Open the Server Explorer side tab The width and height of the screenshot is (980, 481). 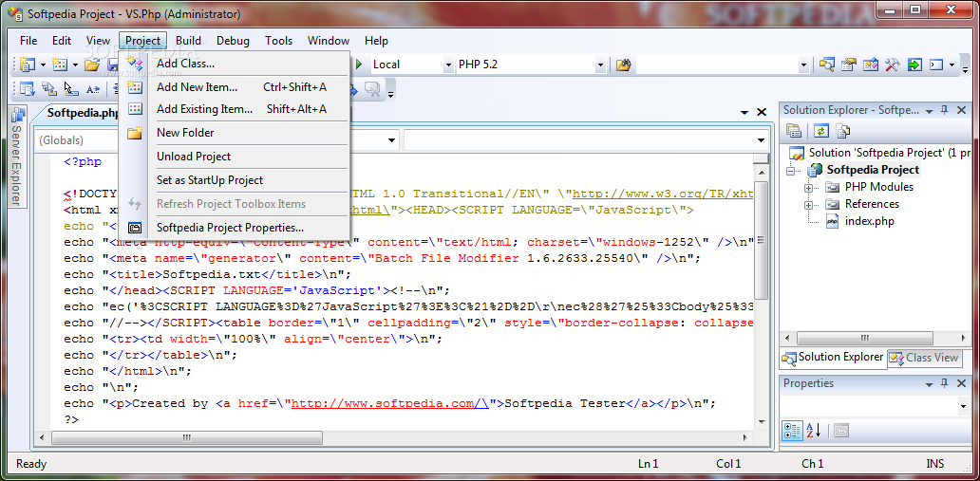pyautogui.click(x=17, y=157)
